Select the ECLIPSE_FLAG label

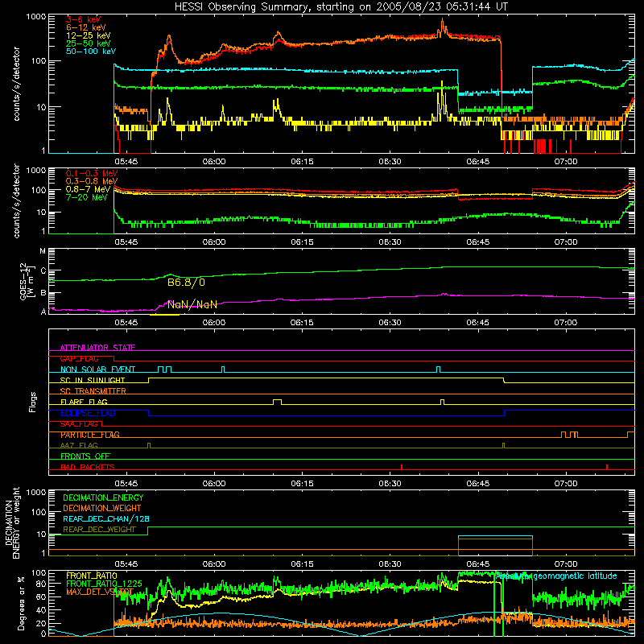88,413
